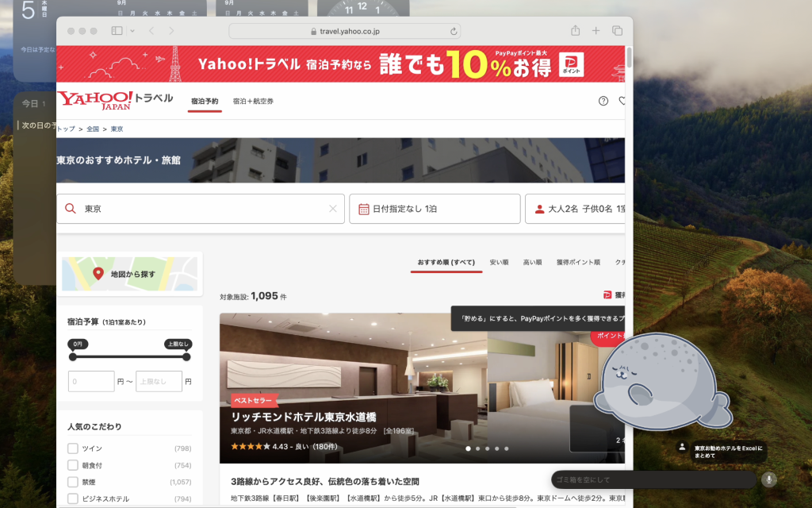Open a new tab with plus icon

click(596, 31)
